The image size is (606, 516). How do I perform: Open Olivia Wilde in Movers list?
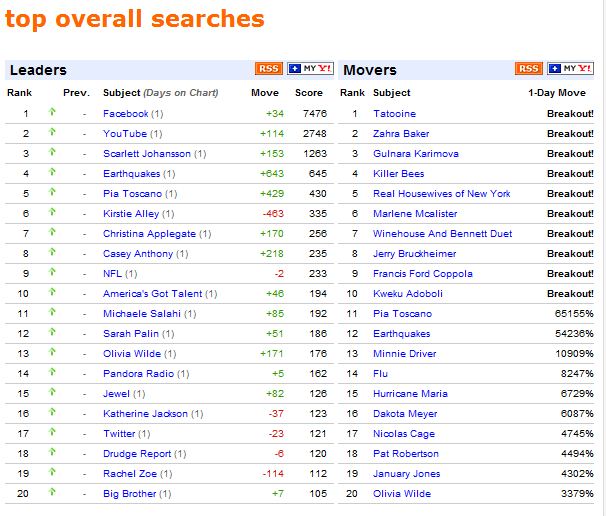402,494
